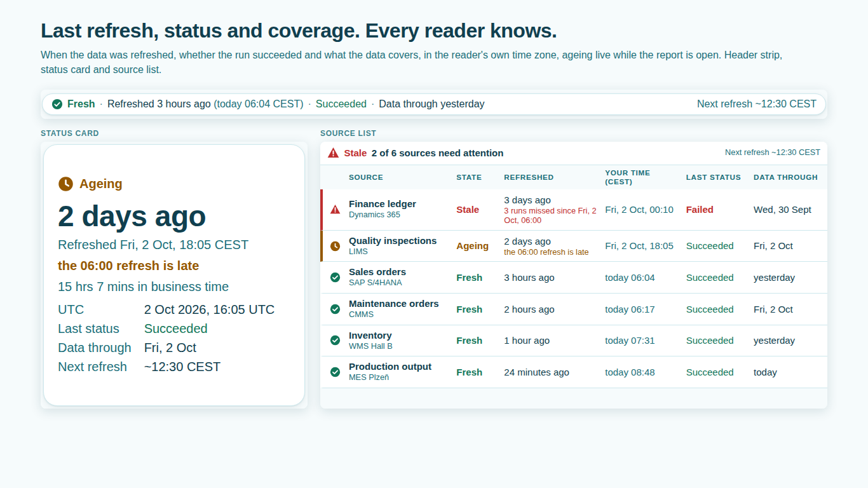The image size is (868, 488).
Task: Click 'MES Plzeň' under Production output
Action: point(369,377)
